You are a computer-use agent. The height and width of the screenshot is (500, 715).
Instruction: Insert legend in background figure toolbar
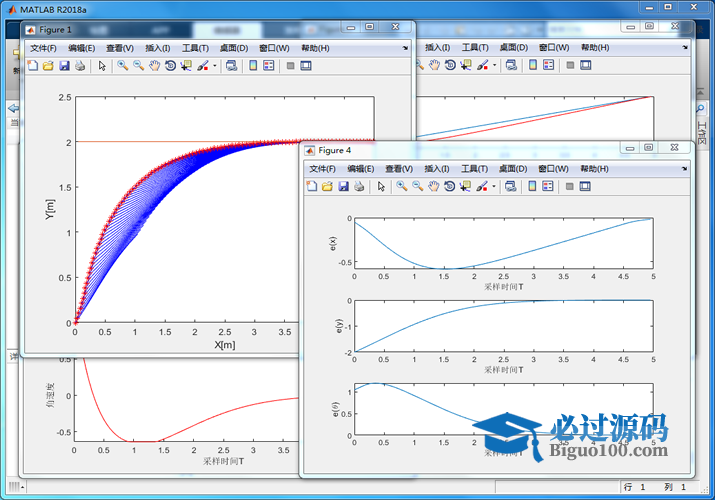pyautogui.click(x=549, y=65)
